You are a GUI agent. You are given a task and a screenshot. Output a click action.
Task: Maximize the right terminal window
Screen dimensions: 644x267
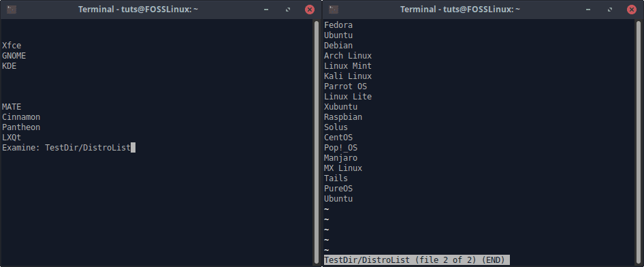(610, 10)
